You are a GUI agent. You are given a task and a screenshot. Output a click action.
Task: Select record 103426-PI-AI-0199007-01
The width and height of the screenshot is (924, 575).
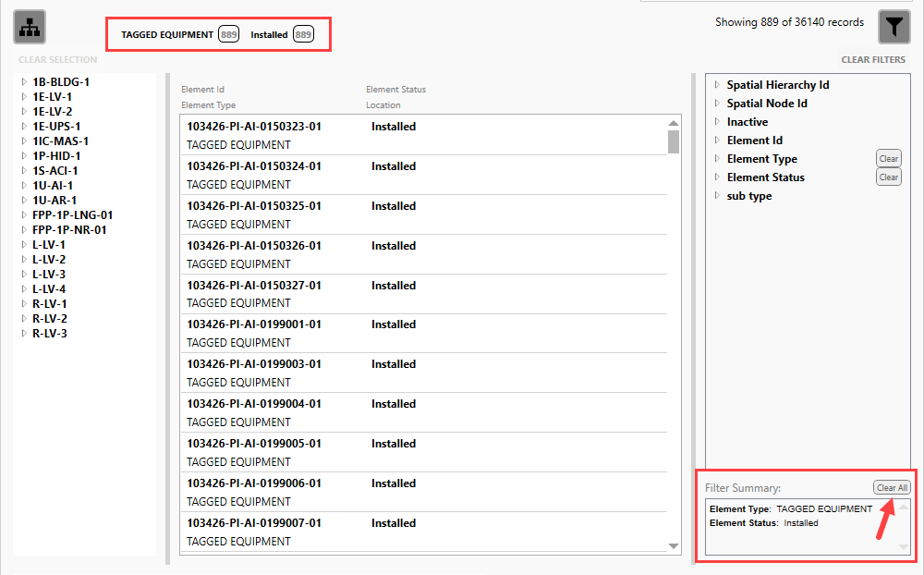tap(424, 532)
